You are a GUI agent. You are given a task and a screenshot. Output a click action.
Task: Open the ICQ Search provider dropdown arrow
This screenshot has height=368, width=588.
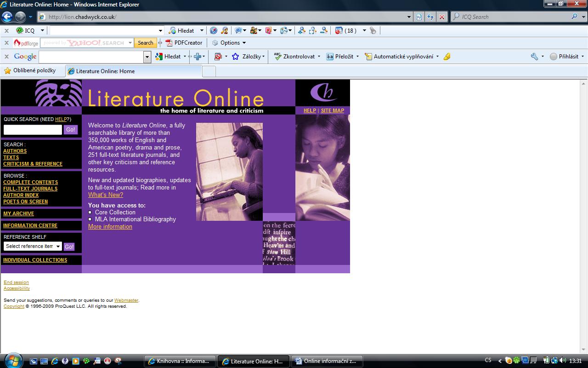(x=583, y=17)
